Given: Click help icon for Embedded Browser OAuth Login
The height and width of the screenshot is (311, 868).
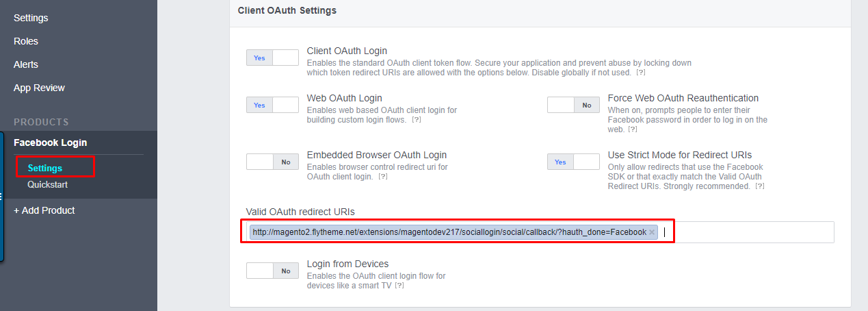Looking at the screenshot, I should [383, 177].
